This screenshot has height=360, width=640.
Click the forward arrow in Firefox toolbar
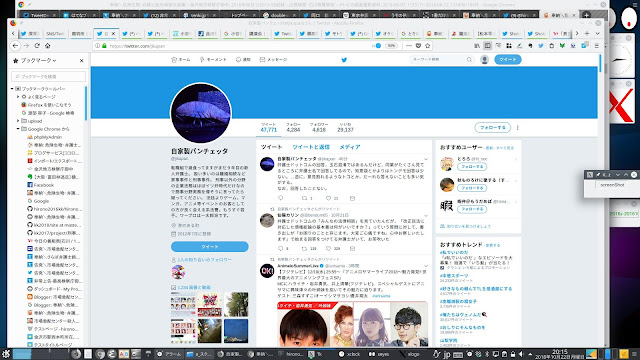click(27, 46)
